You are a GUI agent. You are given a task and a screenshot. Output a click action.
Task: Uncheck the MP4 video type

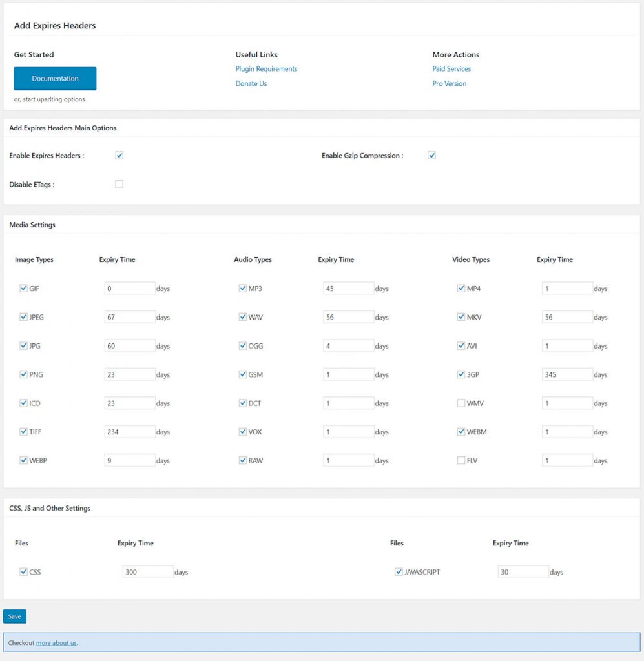point(461,289)
